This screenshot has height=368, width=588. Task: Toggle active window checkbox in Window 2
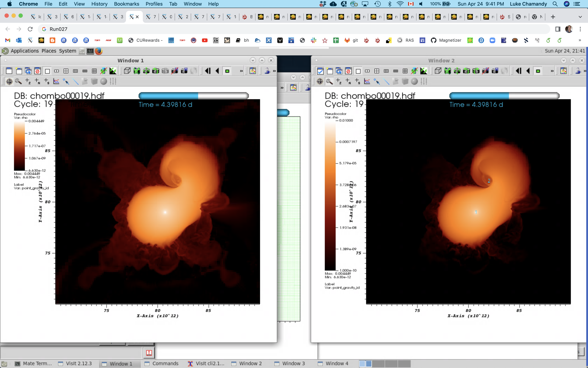click(320, 71)
